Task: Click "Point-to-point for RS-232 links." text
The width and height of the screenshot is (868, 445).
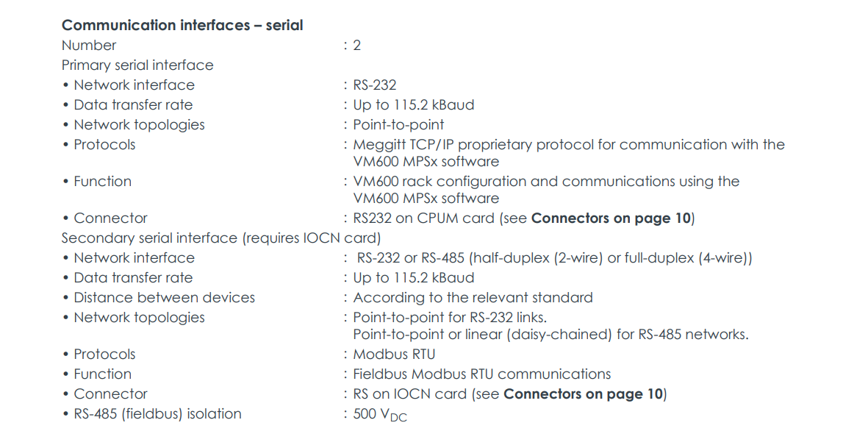Action: pos(450,318)
